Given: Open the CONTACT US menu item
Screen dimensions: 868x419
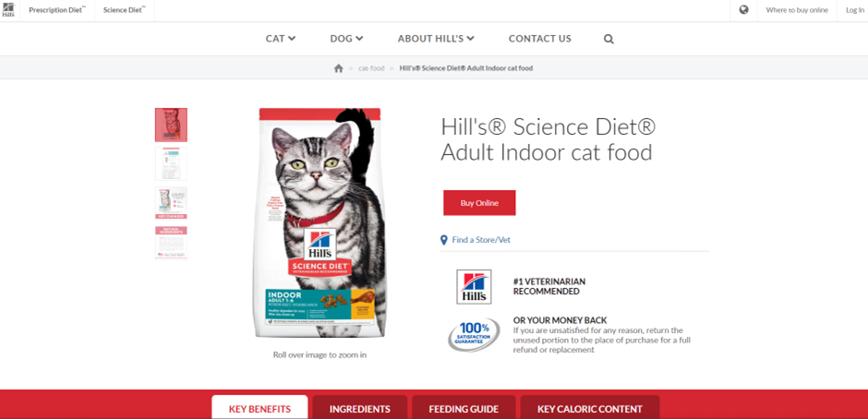Looking at the screenshot, I should (540, 39).
